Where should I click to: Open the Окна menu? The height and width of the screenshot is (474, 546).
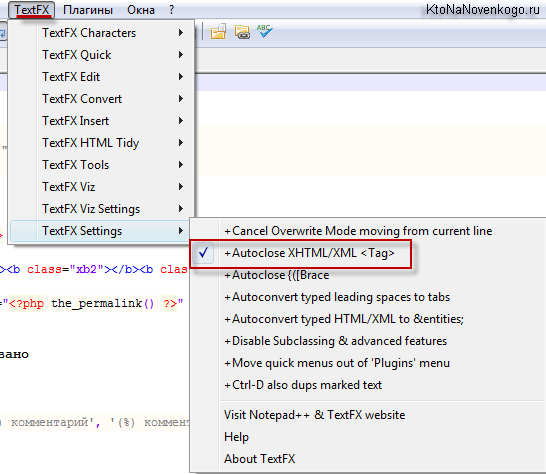tap(141, 10)
